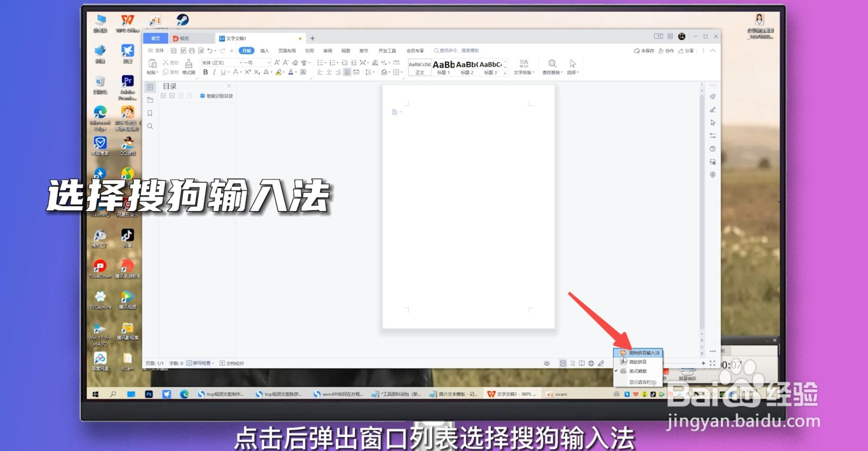Screen dimensions: 868x451
Task: Click the bulleted list icon
Action: coord(320,62)
